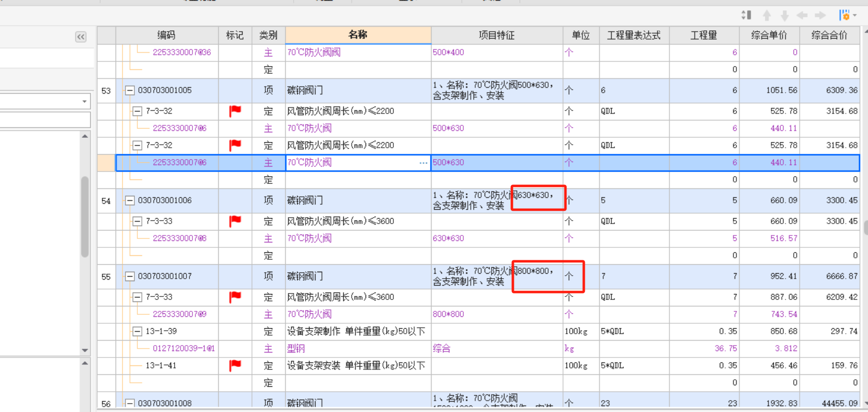
Task: Click the 工程量 column header
Action: (x=704, y=35)
